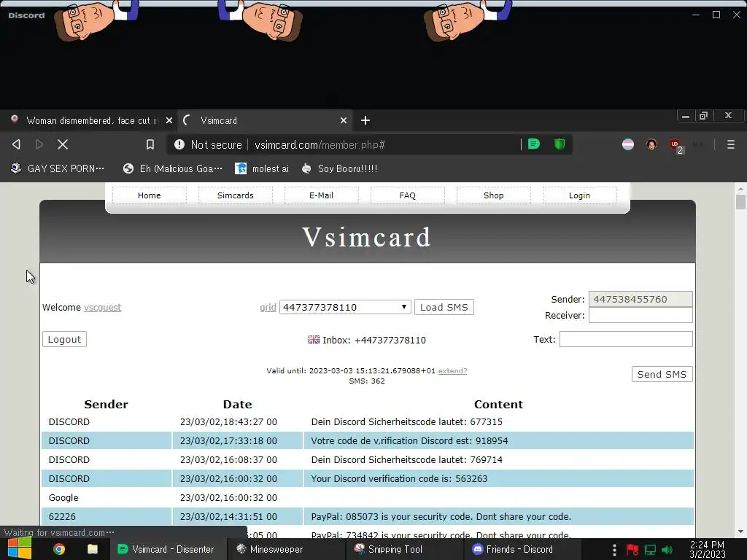Stop page loading with the X button

click(x=63, y=144)
